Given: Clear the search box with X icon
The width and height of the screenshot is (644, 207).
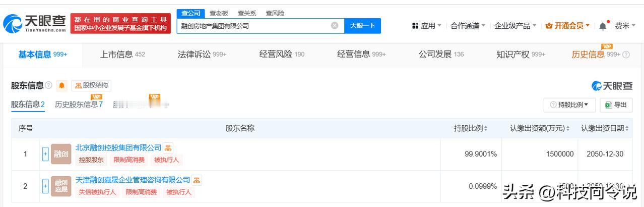Looking at the screenshot, I should (x=335, y=26).
